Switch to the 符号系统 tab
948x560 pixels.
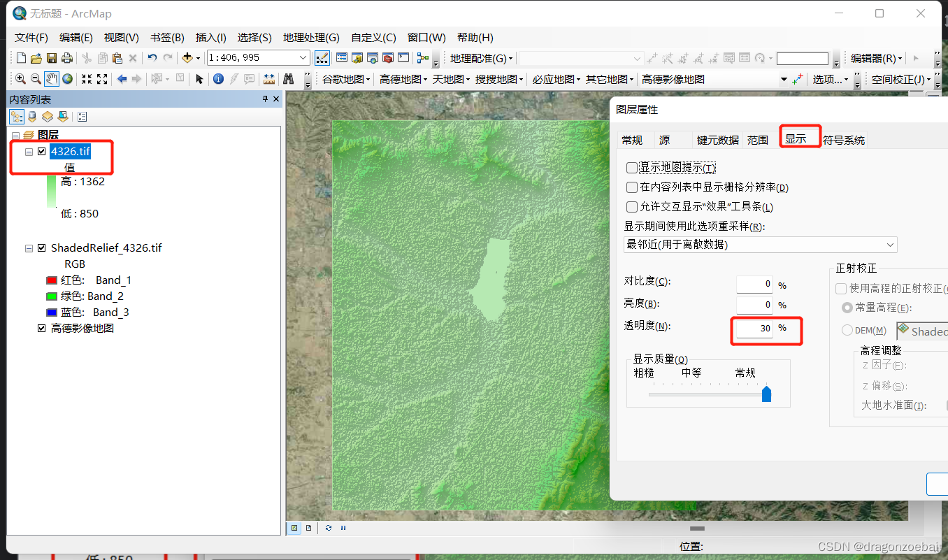[844, 139]
